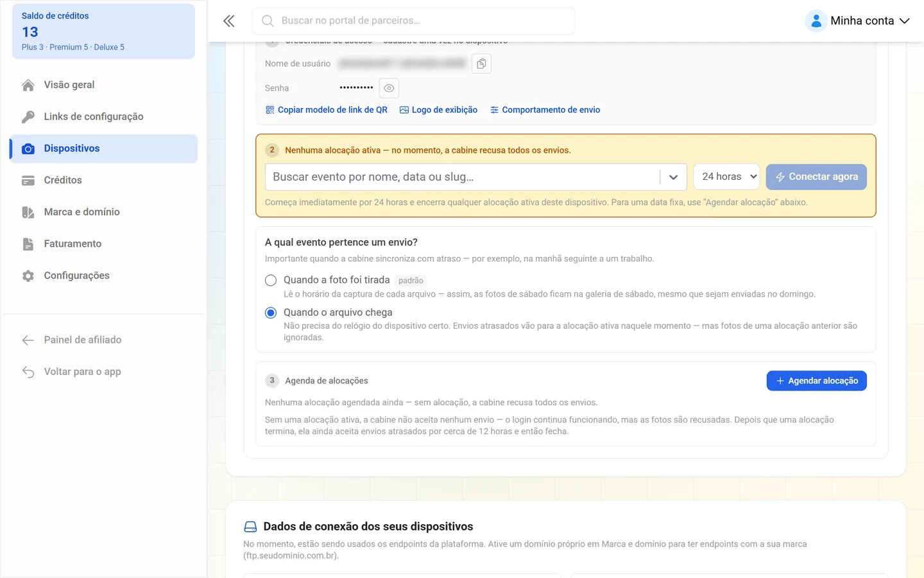This screenshot has height=578, width=924.
Task: Open Configurações page
Action: [103, 276]
